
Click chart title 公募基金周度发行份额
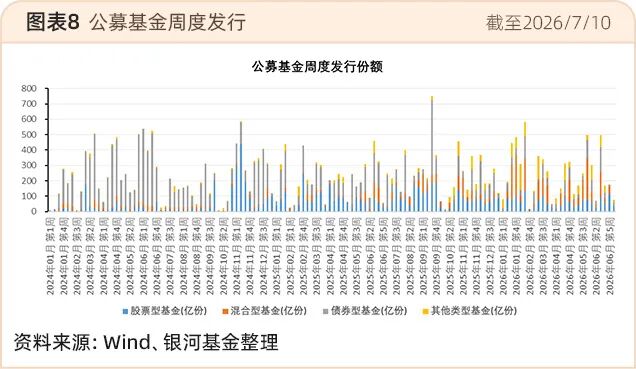[317, 67]
